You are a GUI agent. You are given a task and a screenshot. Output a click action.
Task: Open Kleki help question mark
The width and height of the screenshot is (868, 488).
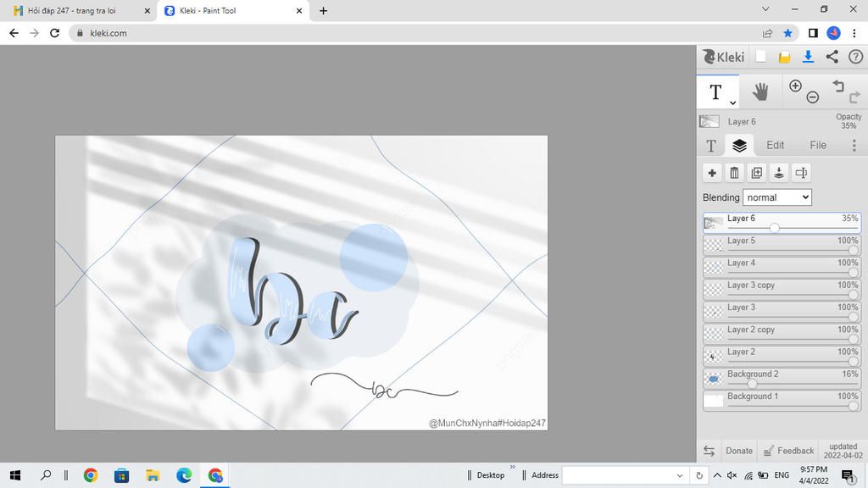[855, 57]
